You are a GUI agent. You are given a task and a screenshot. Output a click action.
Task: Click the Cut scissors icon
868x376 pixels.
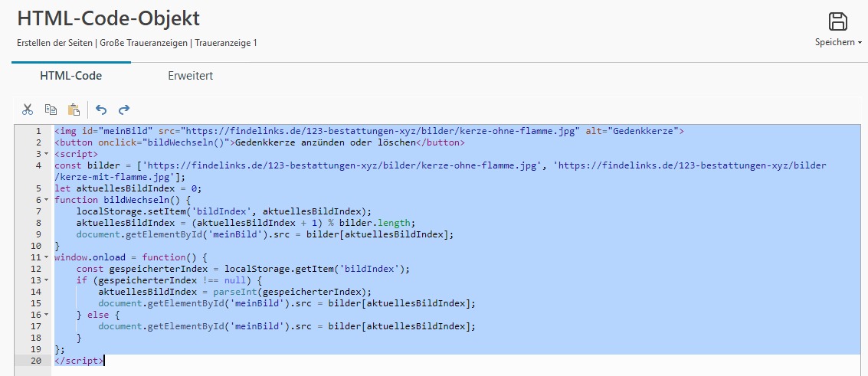coord(28,110)
